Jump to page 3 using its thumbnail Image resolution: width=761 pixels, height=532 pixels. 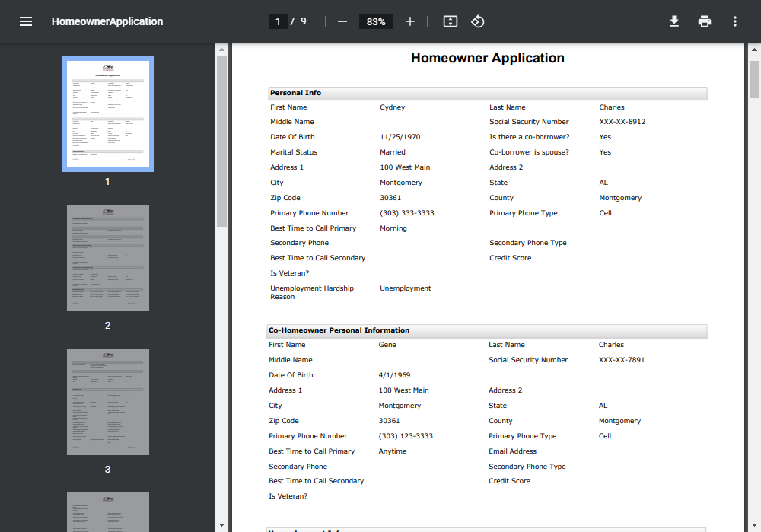107,401
